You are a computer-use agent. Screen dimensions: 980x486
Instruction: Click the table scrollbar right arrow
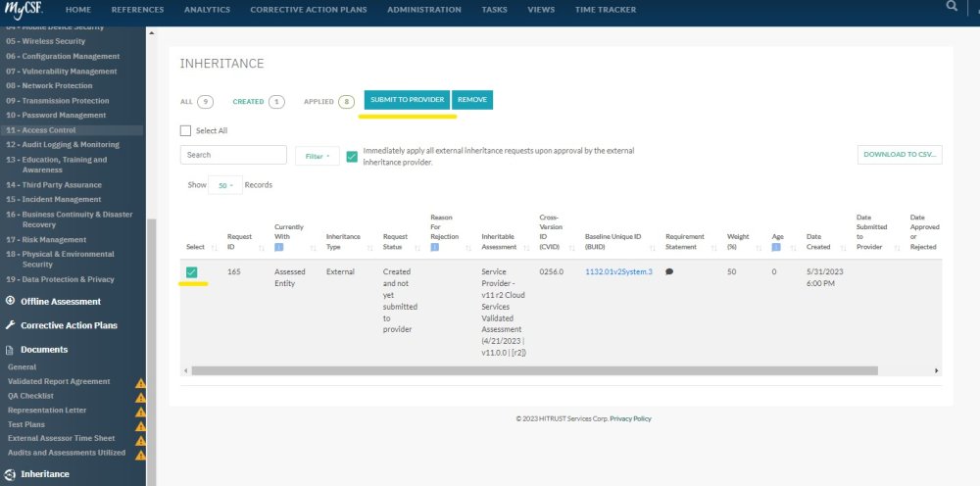pyautogui.click(x=936, y=370)
